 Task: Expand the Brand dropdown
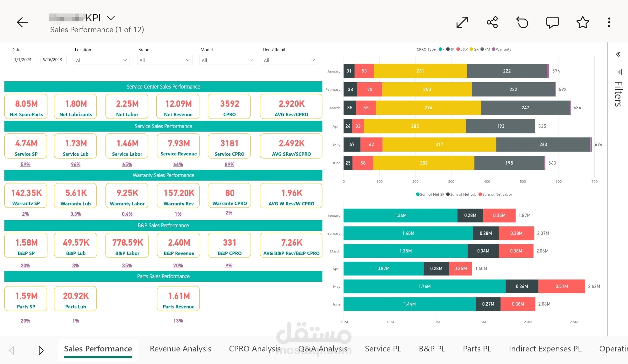click(x=165, y=60)
